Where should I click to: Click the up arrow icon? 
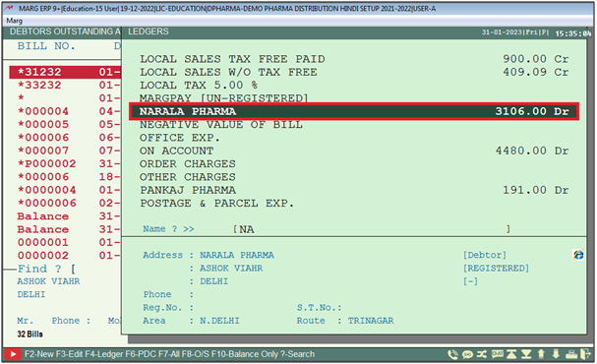coord(541,354)
